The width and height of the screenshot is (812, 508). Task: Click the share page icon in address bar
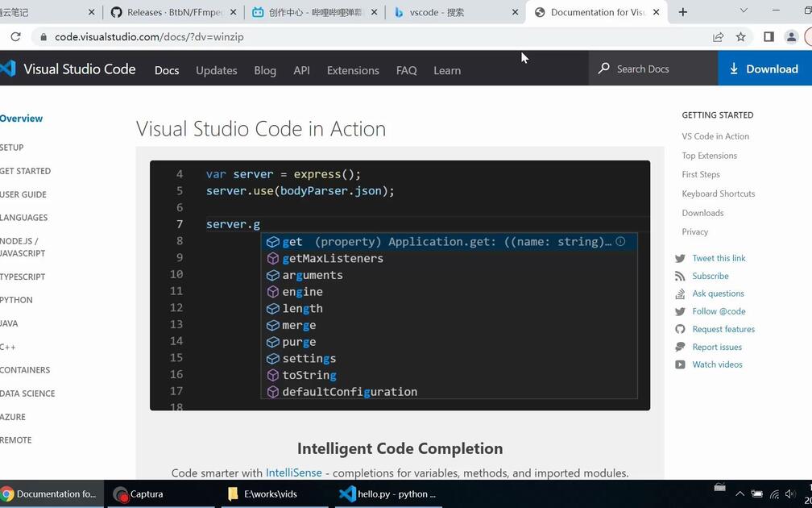pyautogui.click(x=718, y=37)
